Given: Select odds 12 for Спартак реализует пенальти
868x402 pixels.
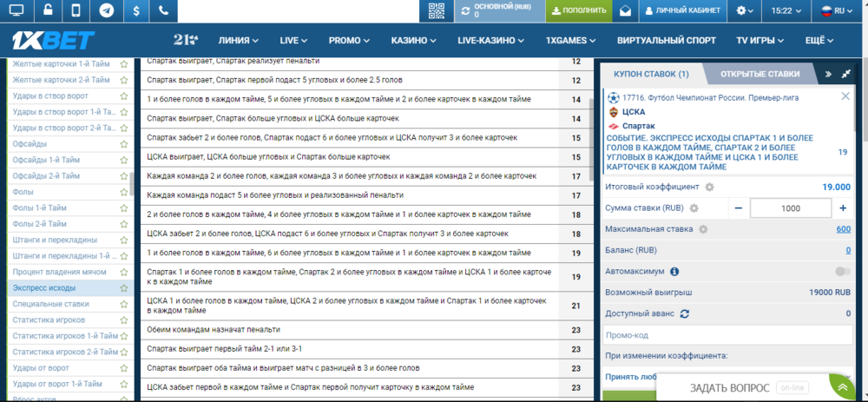Looking at the screenshot, I should [x=575, y=62].
